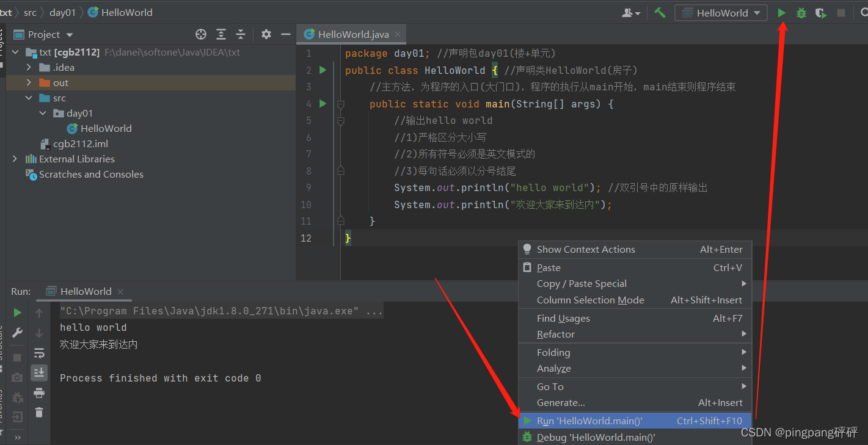
Task: Open the Code With Me user menu
Action: [631, 13]
